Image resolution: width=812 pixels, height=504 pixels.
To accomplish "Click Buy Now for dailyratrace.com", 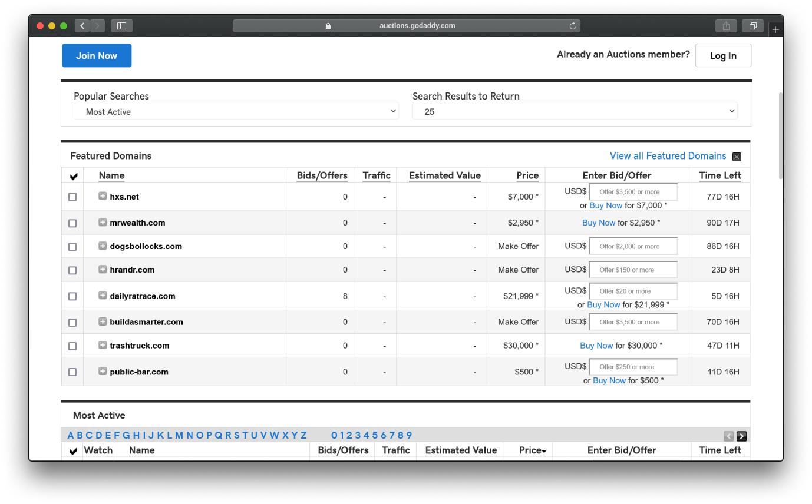I will (603, 305).
